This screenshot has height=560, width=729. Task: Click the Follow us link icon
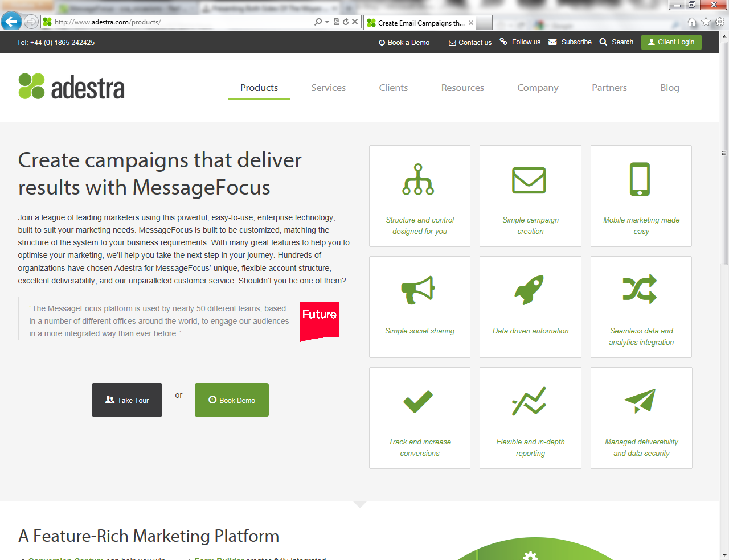503,42
